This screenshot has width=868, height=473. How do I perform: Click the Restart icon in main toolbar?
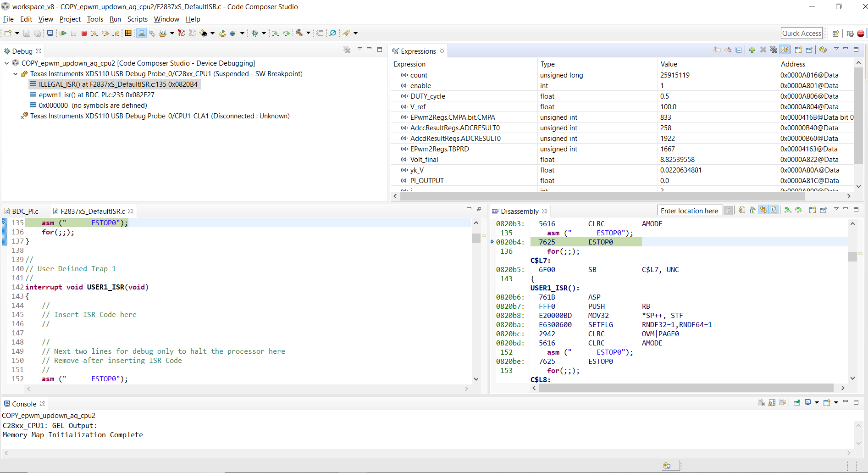pos(222,33)
